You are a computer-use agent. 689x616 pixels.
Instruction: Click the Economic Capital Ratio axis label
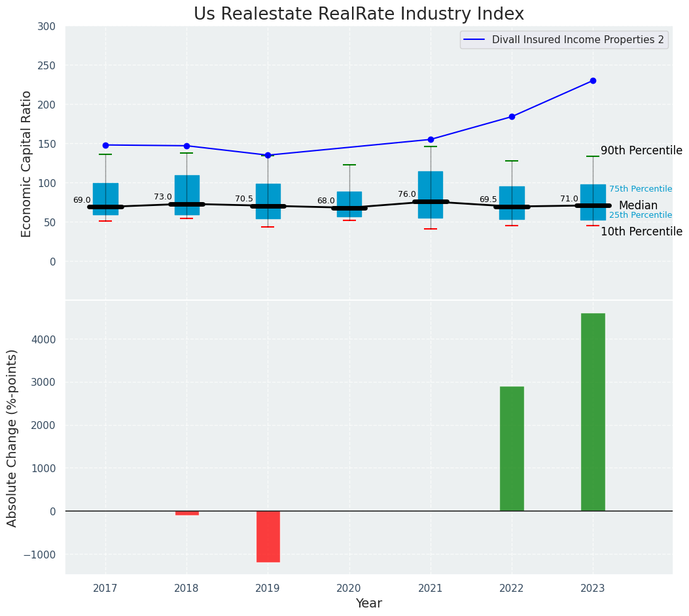[27, 163]
